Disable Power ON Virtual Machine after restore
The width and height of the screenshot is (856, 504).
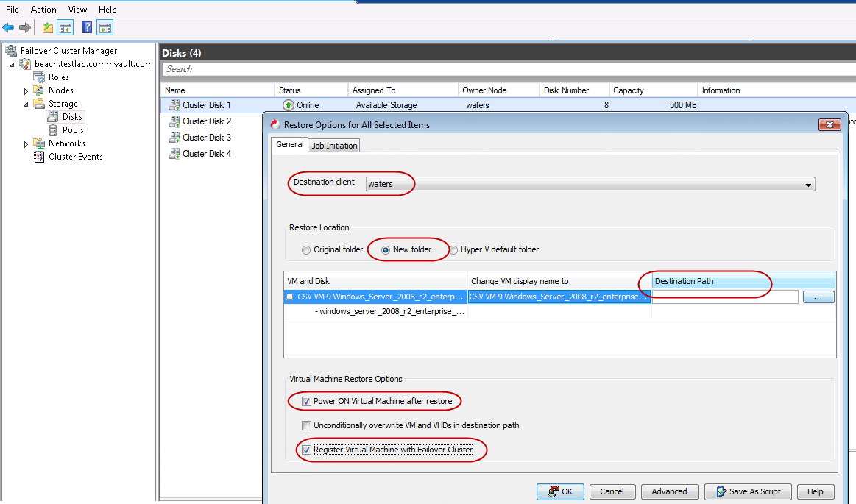tap(305, 401)
